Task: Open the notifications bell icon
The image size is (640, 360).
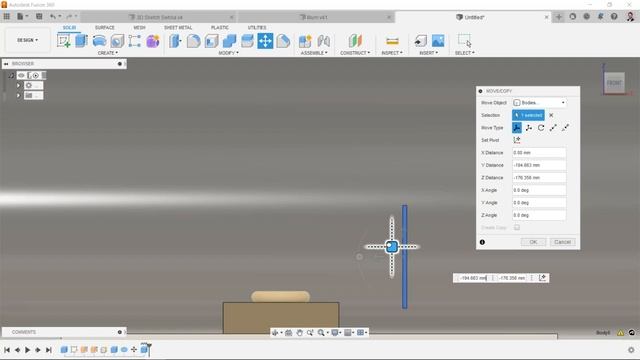Action: pyautogui.click(x=600, y=17)
